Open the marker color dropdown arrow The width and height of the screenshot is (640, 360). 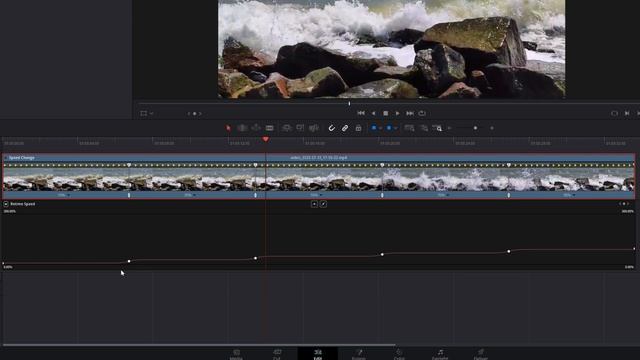(396, 128)
